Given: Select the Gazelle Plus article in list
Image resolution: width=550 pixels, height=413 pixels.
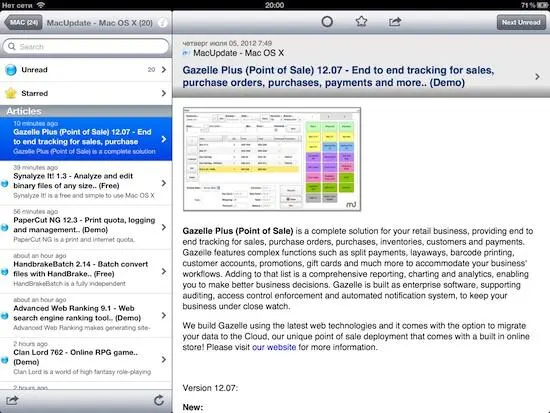Looking at the screenshot, I should tap(86, 139).
